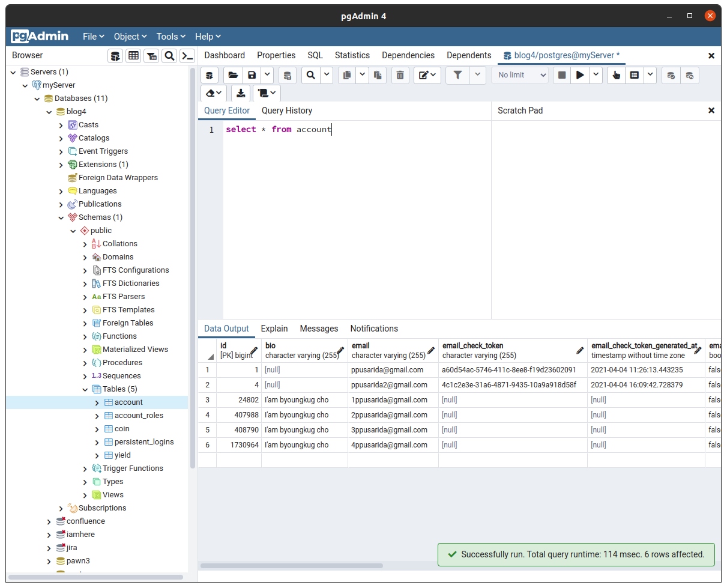Open the Help menu
Screen dimensions: 727x588
coord(208,37)
